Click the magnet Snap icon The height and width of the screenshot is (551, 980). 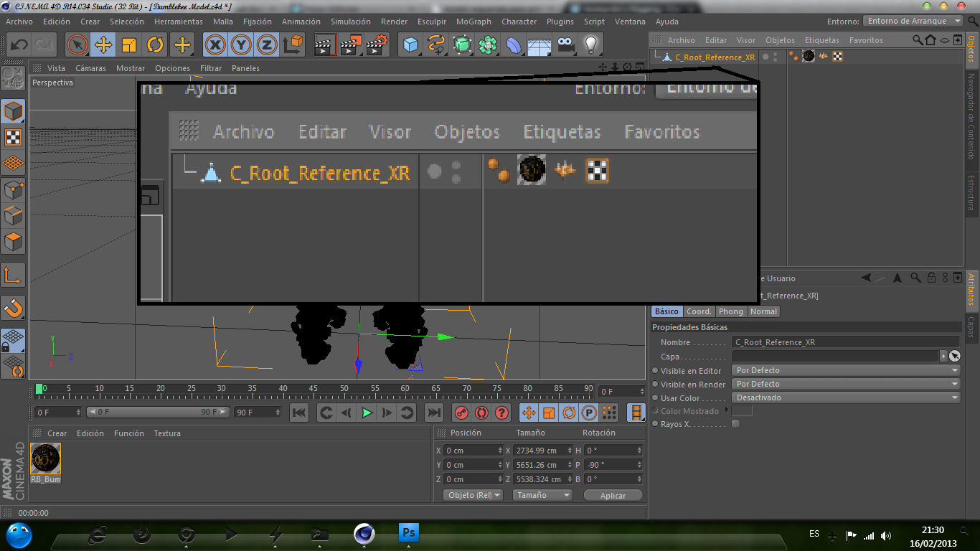tap(14, 308)
